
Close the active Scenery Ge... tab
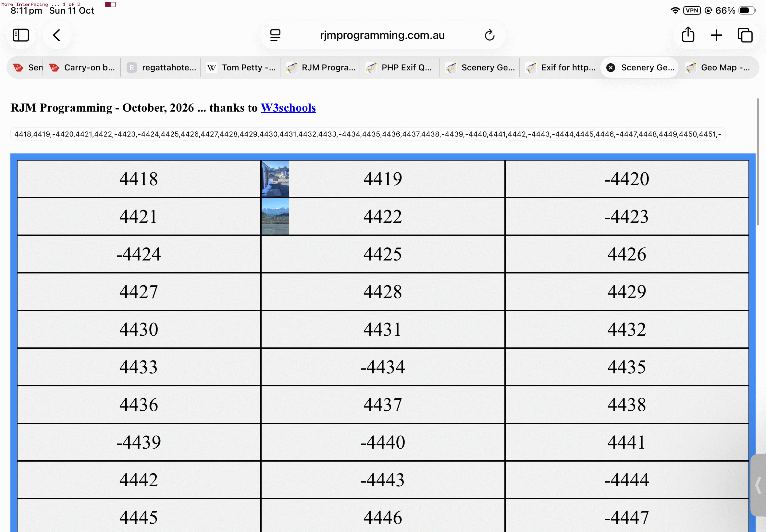click(x=611, y=68)
